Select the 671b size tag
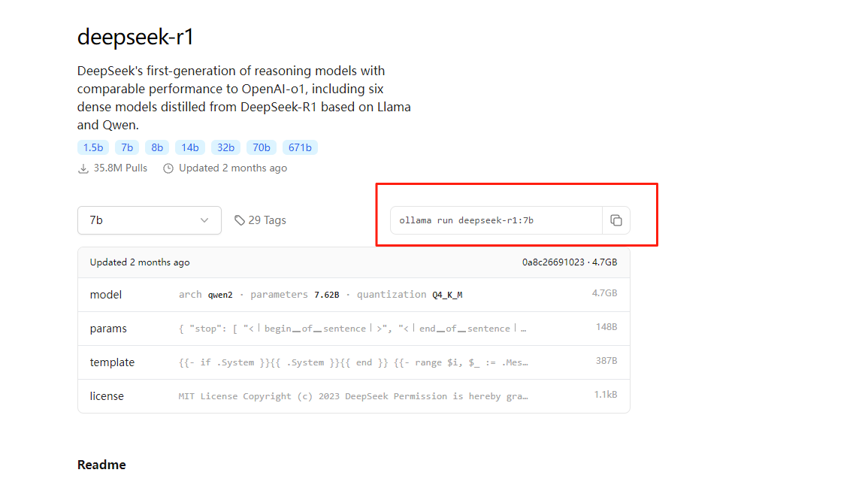The width and height of the screenshot is (868, 503). coord(300,147)
